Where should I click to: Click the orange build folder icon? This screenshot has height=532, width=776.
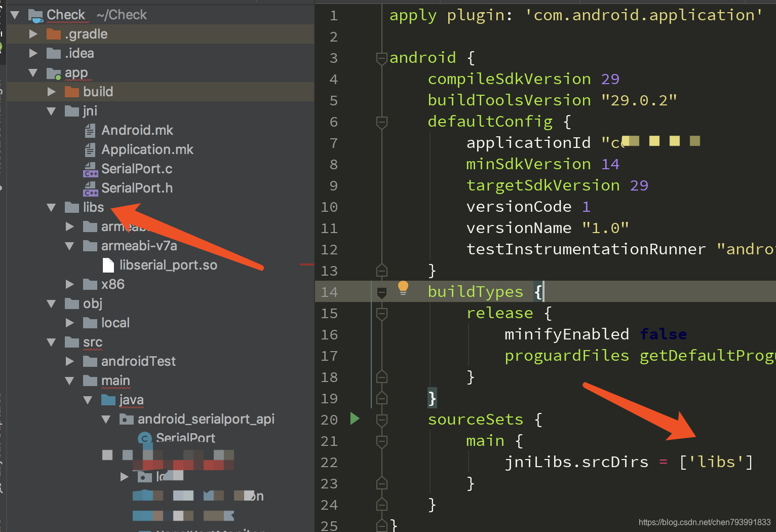[72, 92]
